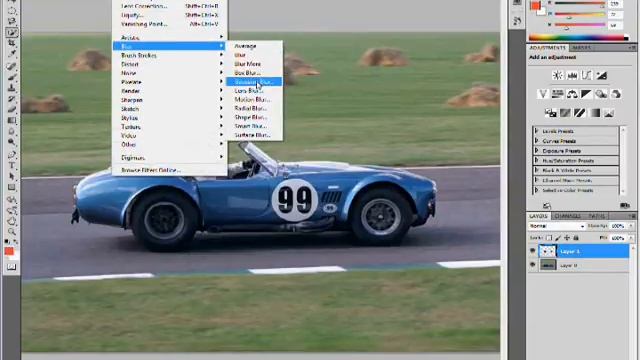Select the Crop tool
Image resolution: width=640 pixels, height=360 pixels.
tap(12, 43)
